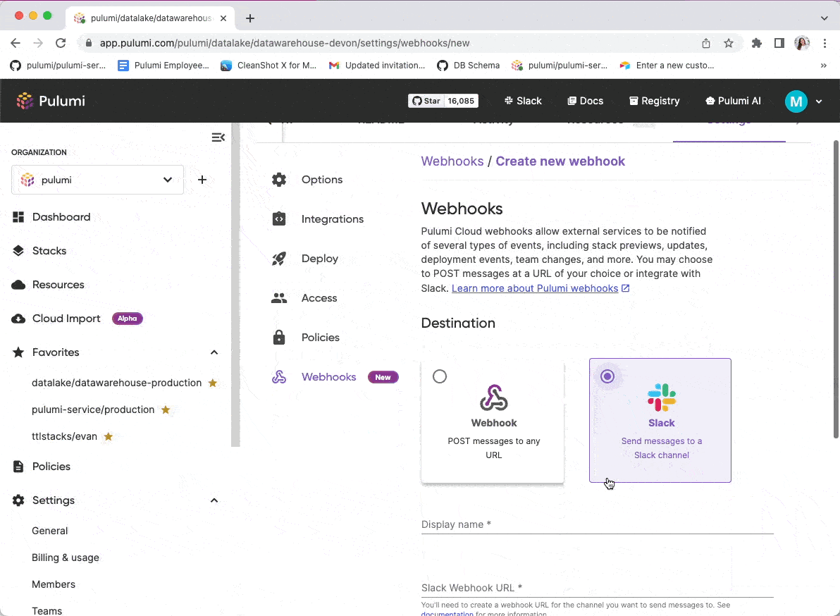Open stack Deploy settings

(x=320, y=259)
